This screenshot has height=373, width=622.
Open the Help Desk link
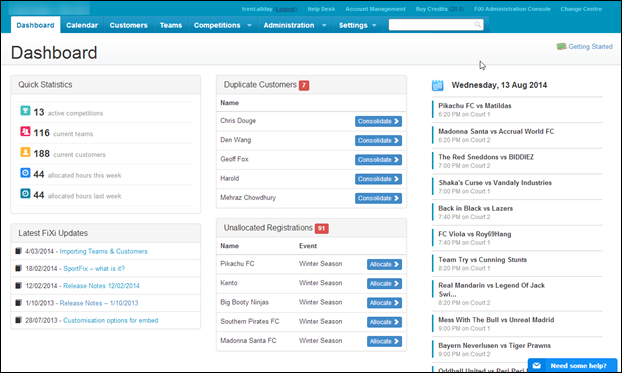point(321,9)
